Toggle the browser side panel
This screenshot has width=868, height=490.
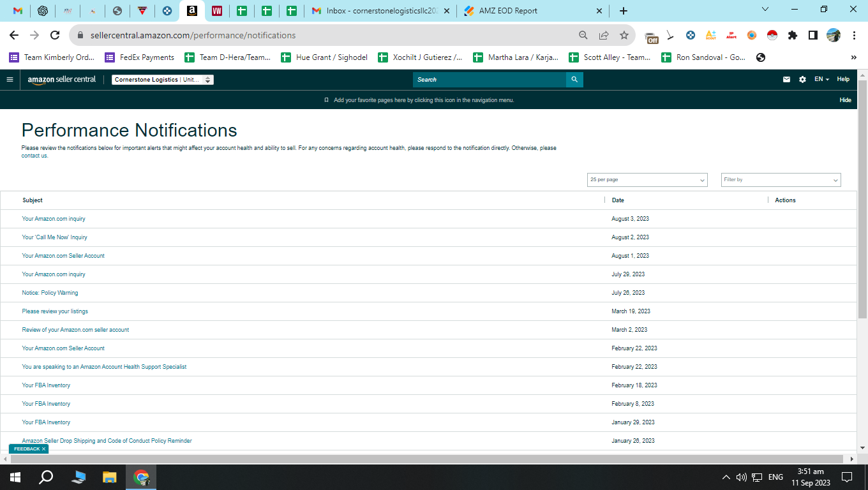(x=813, y=36)
